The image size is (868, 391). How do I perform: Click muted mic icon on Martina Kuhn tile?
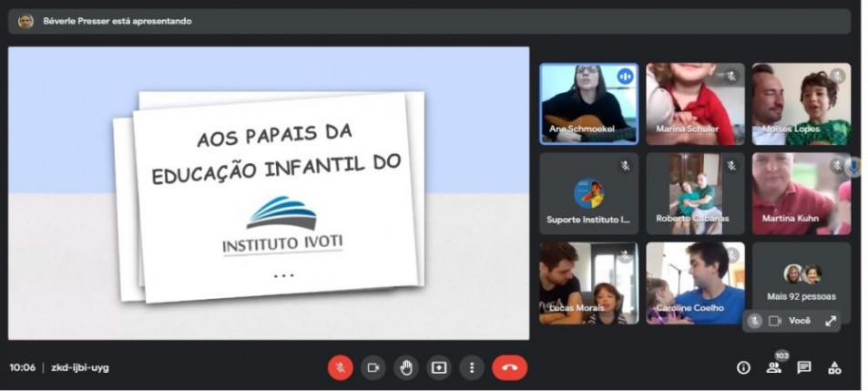[x=837, y=166]
